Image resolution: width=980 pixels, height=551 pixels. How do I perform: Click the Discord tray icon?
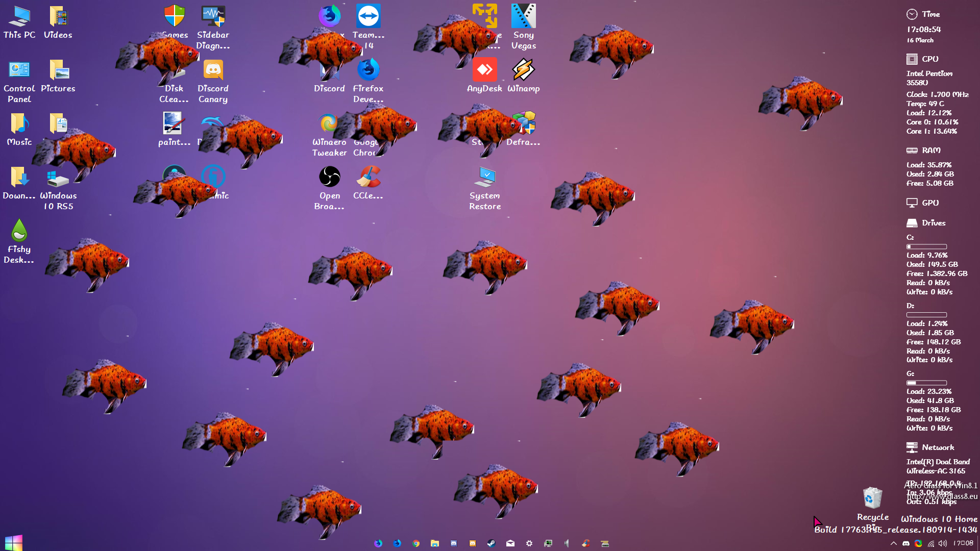pyautogui.click(x=906, y=543)
